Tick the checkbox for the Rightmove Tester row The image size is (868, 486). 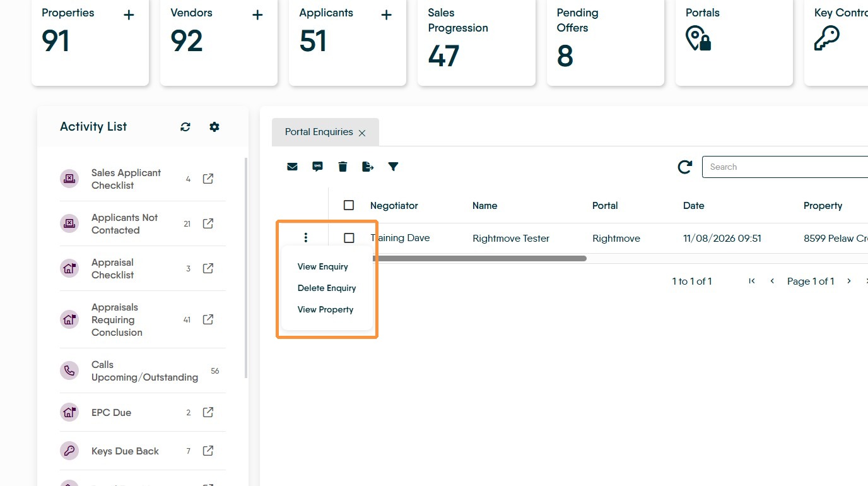point(349,238)
